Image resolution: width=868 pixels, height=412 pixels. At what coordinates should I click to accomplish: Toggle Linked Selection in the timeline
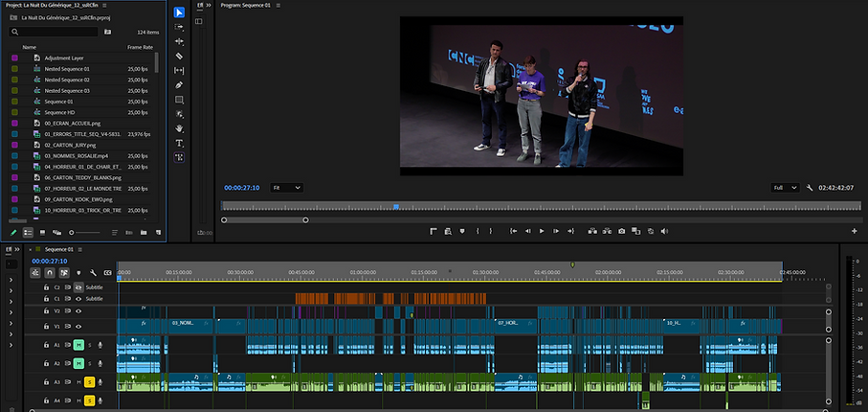[x=64, y=273]
